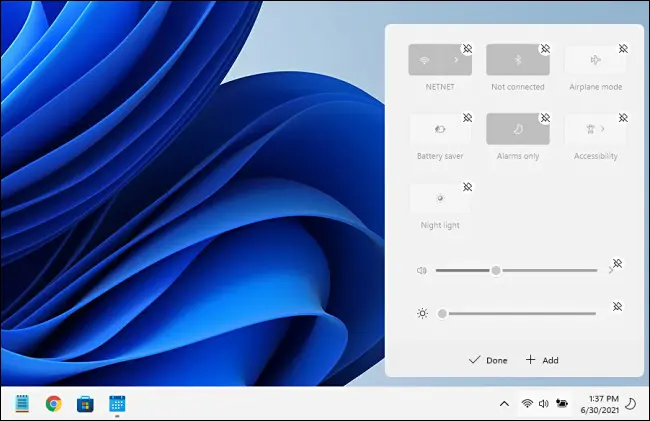650x421 pixels.
Task: Unpin the Battery saver tile
Action: (466, 117)
